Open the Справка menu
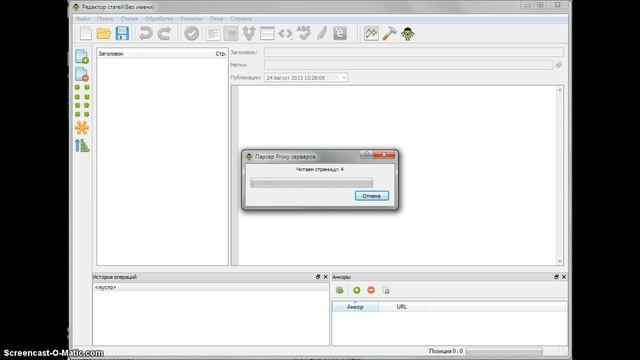 tap(241, 19)
